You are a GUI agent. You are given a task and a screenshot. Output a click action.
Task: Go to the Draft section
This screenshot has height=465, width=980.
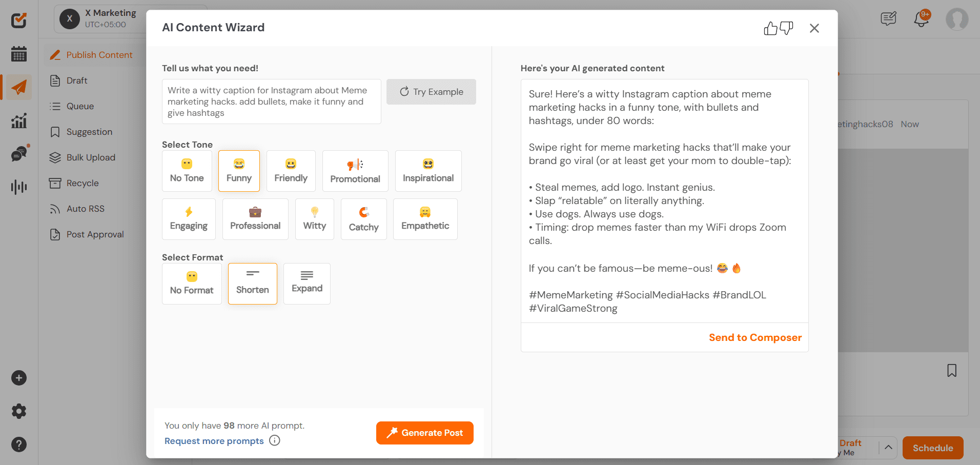pos(75,80)
